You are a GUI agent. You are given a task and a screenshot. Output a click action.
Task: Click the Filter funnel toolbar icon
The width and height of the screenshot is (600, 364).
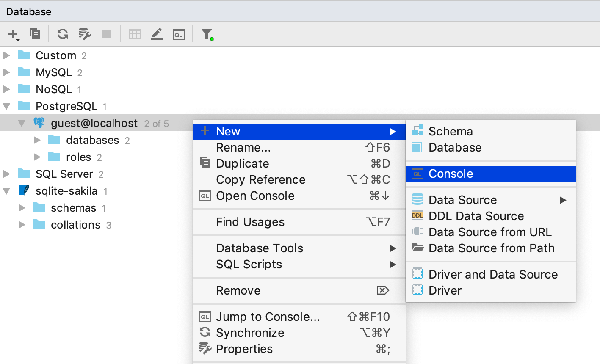[x=207, y=34]
